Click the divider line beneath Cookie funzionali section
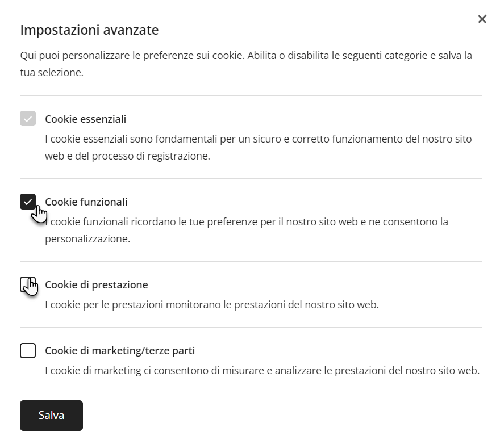Image resolution: width=500 pixels, height=448 pixels. click(251, 261)
